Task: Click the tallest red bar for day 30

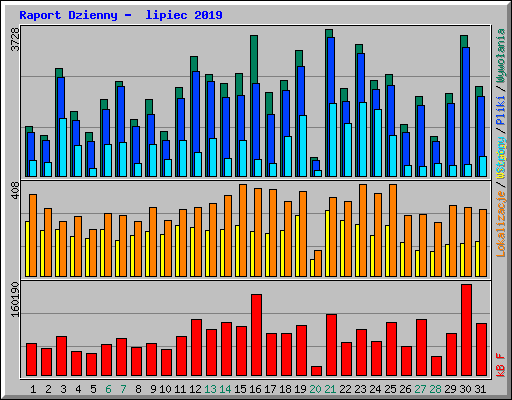Action: click(x=466, y=330)
